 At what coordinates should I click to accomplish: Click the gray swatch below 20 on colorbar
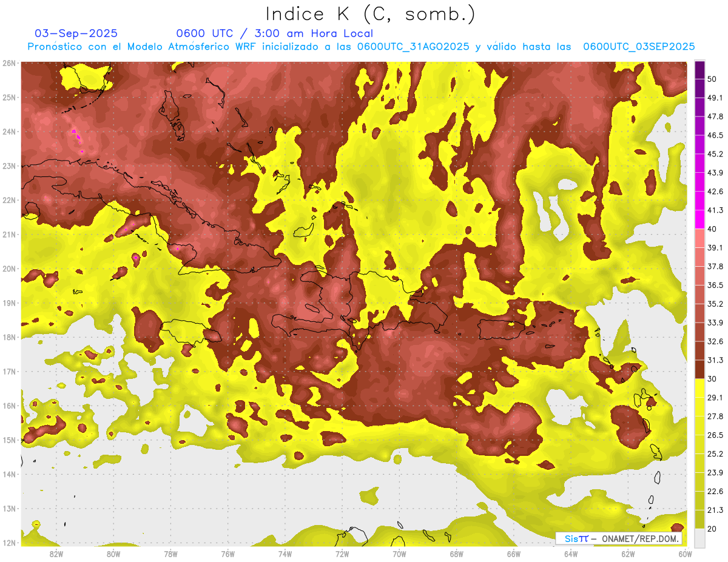point(699,537)
